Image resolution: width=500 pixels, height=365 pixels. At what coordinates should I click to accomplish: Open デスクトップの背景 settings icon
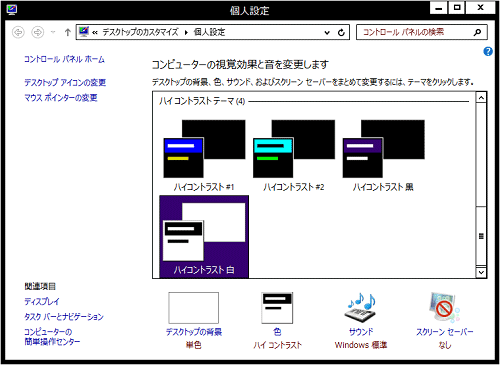pyautogui.click(x=194, y=308)
